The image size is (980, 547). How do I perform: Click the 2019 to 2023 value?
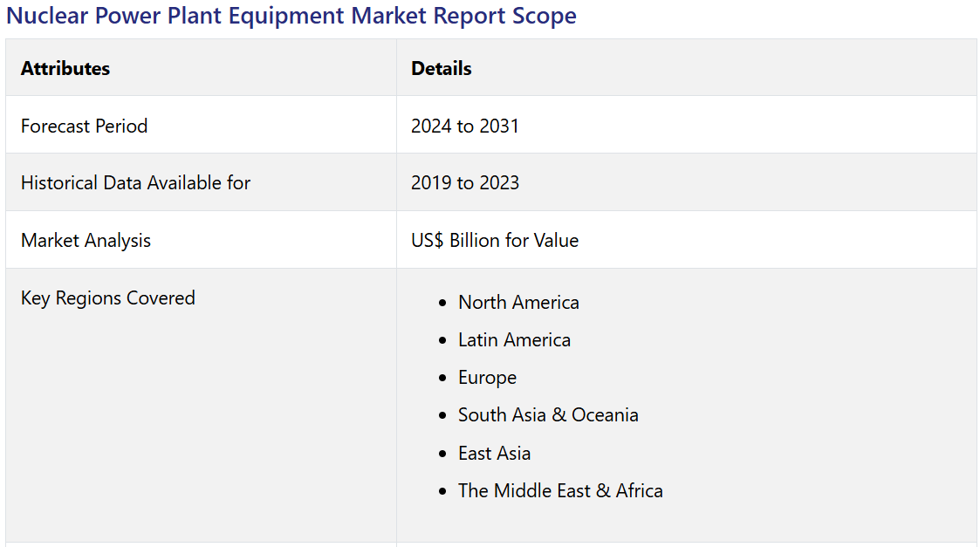coord(465,183)
